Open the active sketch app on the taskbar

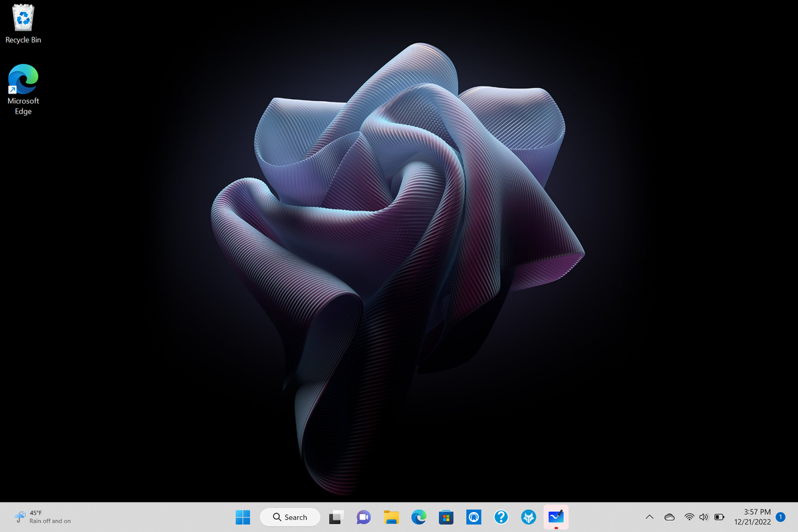tap(556, 517)
